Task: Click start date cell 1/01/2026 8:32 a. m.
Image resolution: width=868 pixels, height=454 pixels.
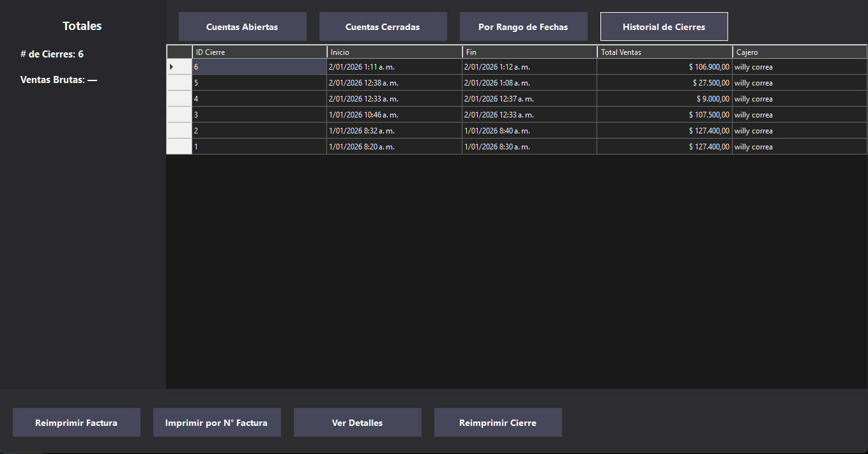Action: pyautogui.click(x=394, y=131)
